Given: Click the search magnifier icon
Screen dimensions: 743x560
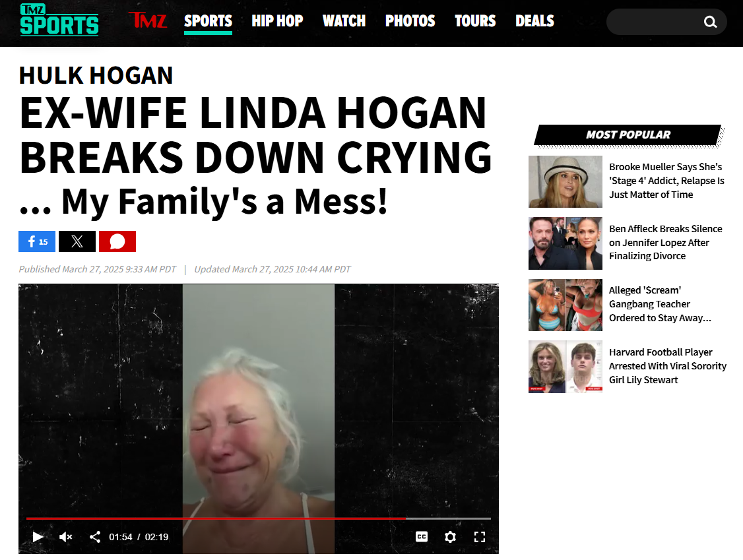Looking at the screenshot, I should pyautogui.click(x=710, y=22).
